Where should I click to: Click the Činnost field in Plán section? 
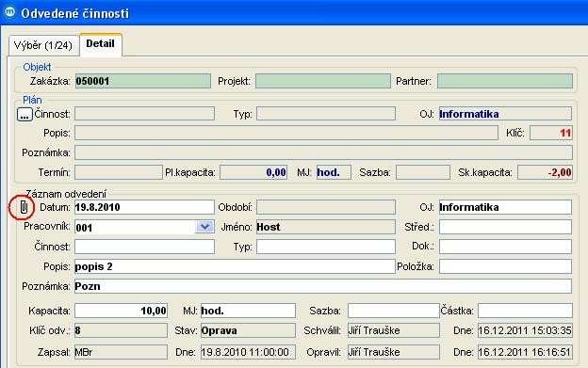[x=144, y=114]
